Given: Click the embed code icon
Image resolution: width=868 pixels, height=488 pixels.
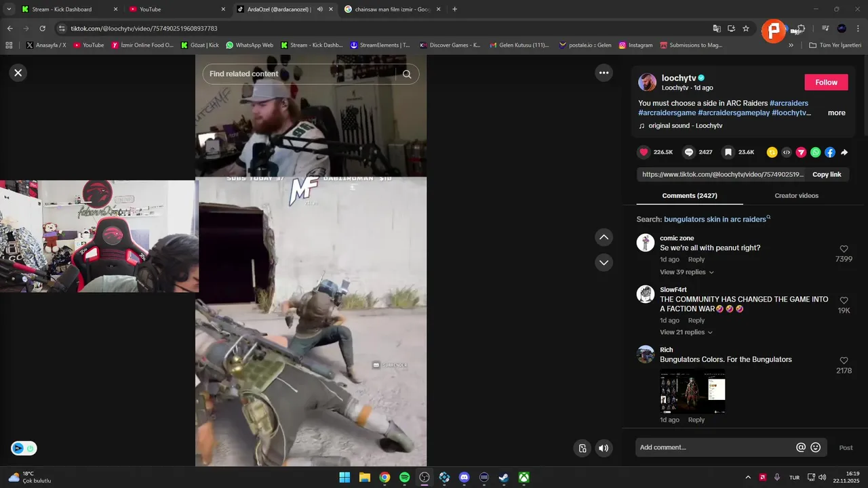Looking at the screenshot, I should pos(787,152).
